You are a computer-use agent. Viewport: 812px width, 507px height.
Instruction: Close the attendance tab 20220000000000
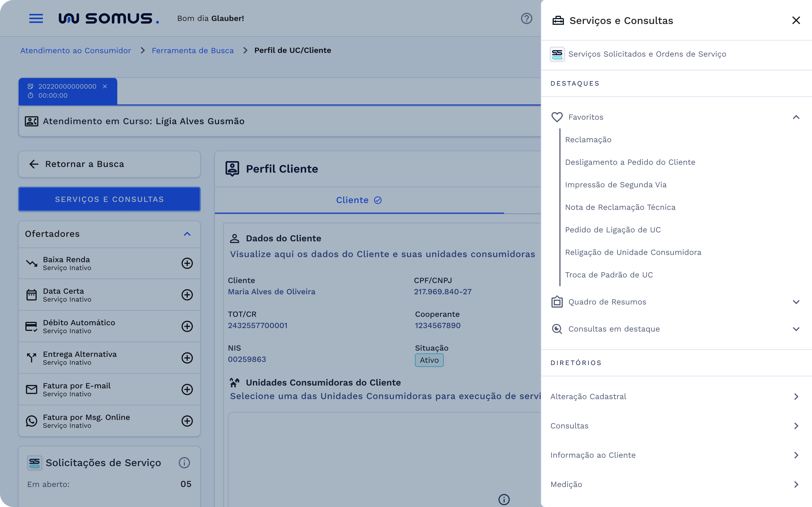tap(104, 86)
